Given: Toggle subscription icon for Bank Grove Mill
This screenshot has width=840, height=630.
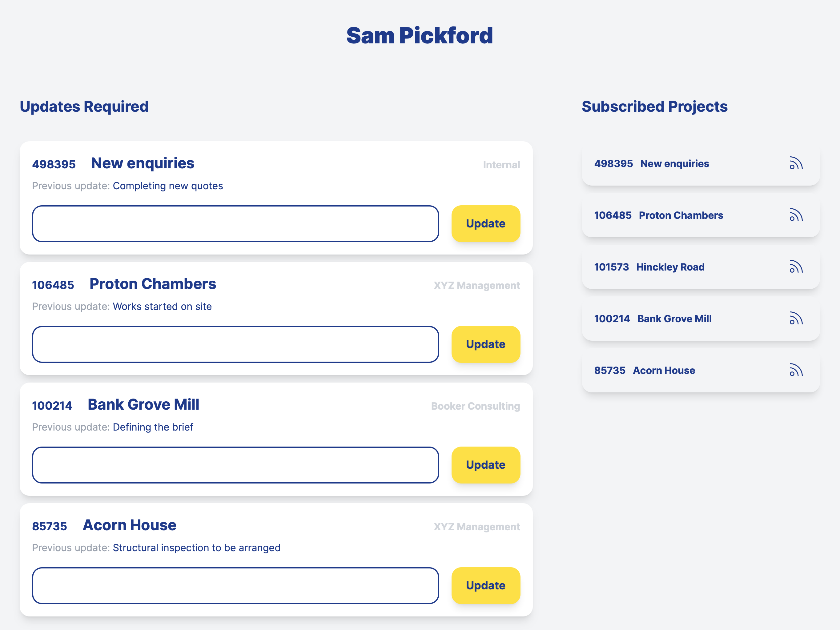Looking at the screenshot, I should tap(796, 318).
